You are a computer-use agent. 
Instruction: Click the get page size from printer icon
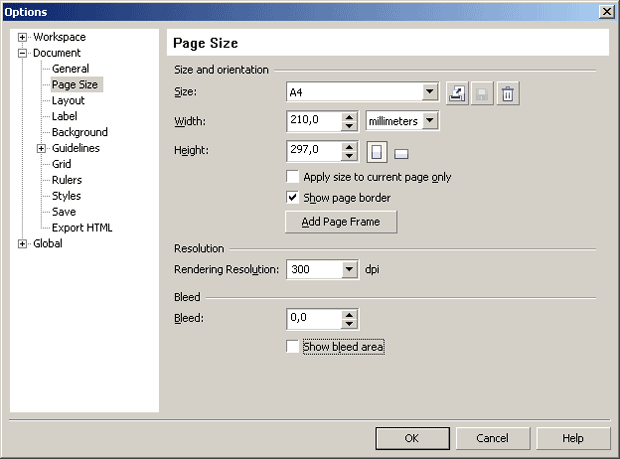pyautogui.click(x=457, y=93)
